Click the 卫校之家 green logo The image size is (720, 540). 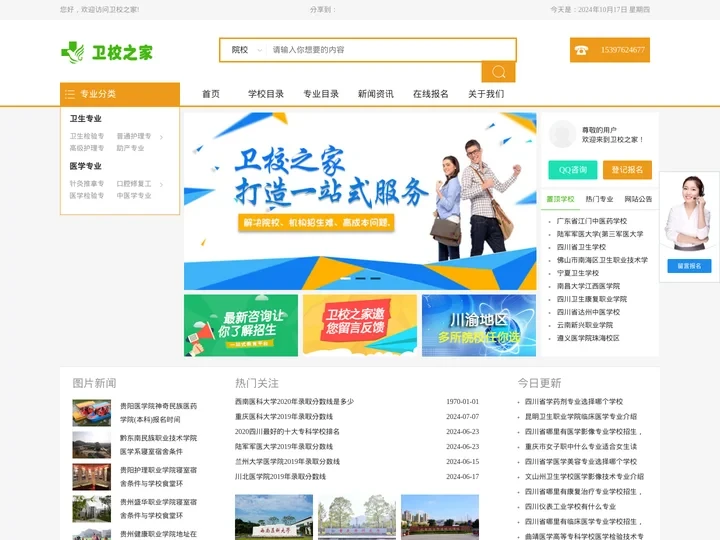(107, 52)
